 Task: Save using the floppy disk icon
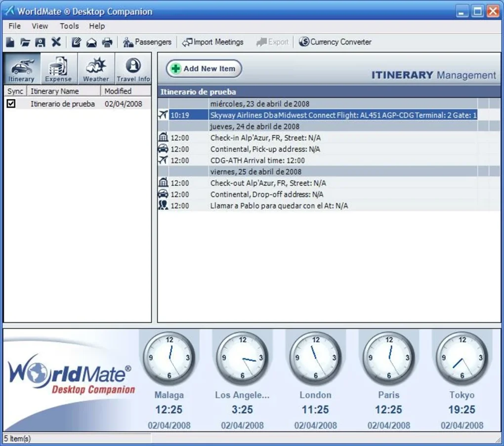[x=40, y=42]
